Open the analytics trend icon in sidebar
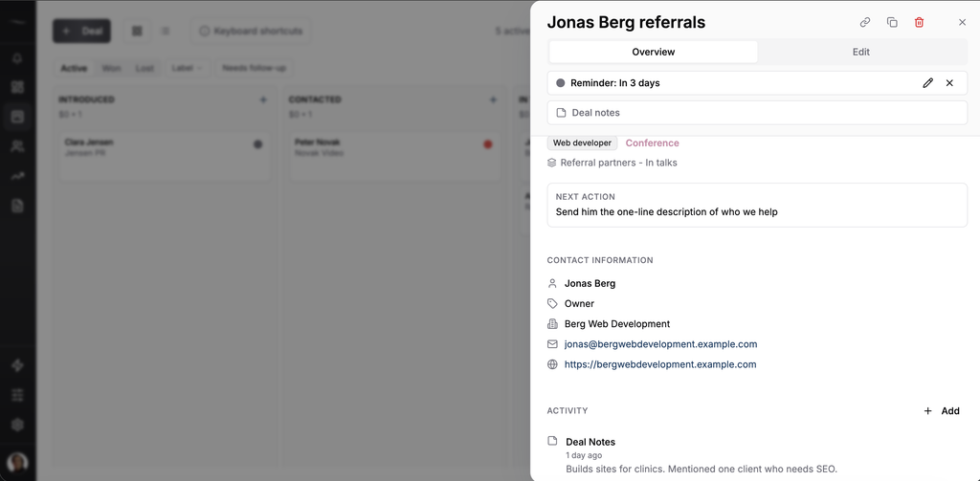Image resolution: width=980 pixels, height=481 pixels. (x=17, y=176)
